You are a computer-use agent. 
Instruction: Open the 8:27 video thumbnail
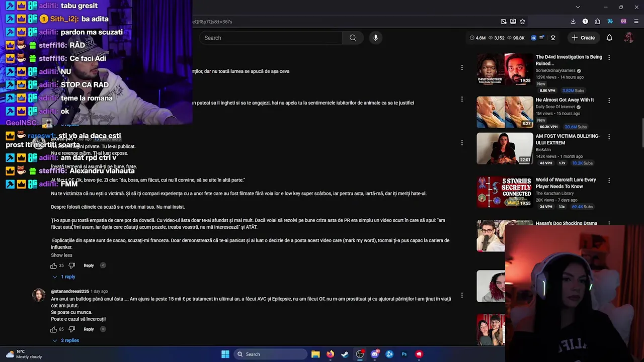(x=505, y=112)
